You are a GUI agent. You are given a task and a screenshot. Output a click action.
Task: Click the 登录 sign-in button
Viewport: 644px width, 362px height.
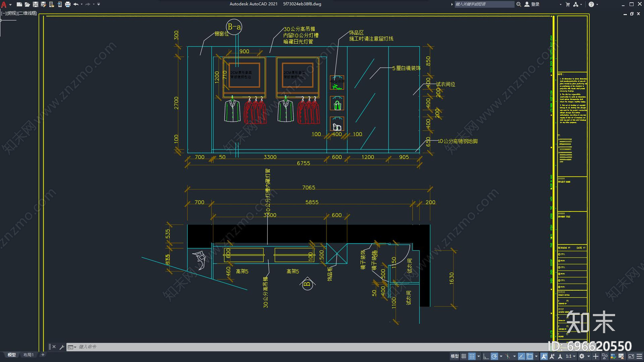(532, 4)
